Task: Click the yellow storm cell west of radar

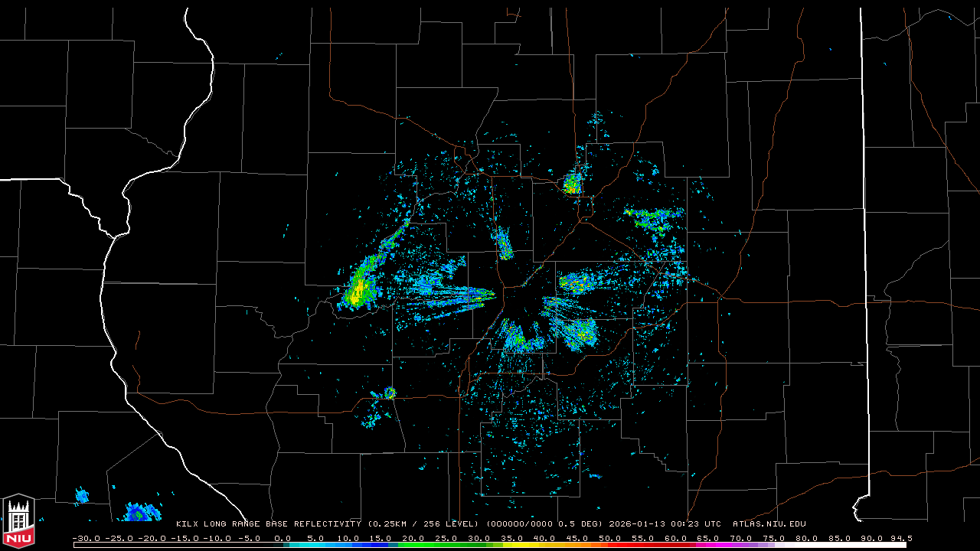Action: (358, 290)
